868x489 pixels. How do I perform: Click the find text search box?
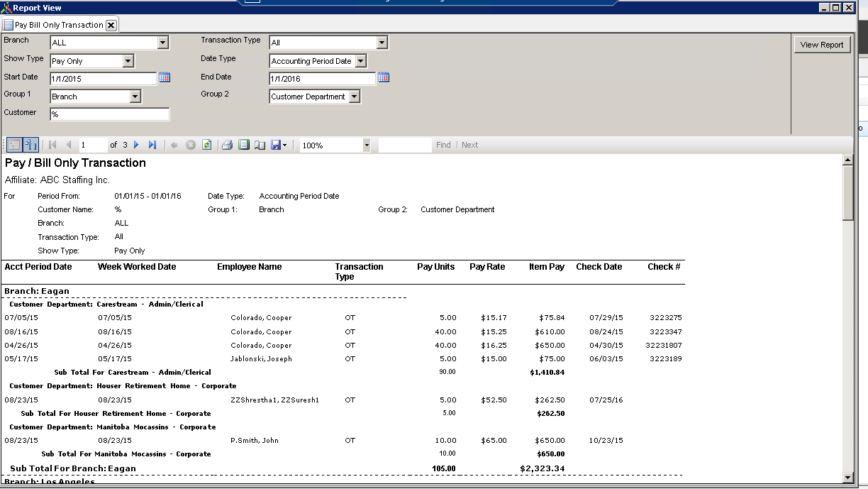405,145
